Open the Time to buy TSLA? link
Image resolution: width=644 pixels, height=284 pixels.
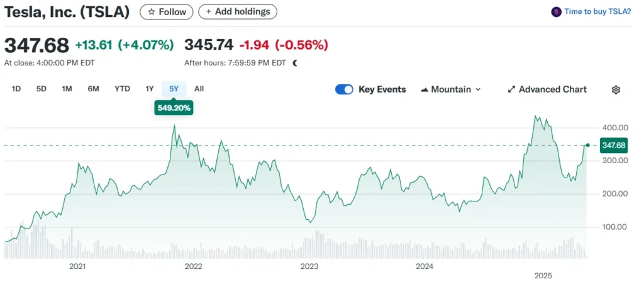tap(597, 12)
